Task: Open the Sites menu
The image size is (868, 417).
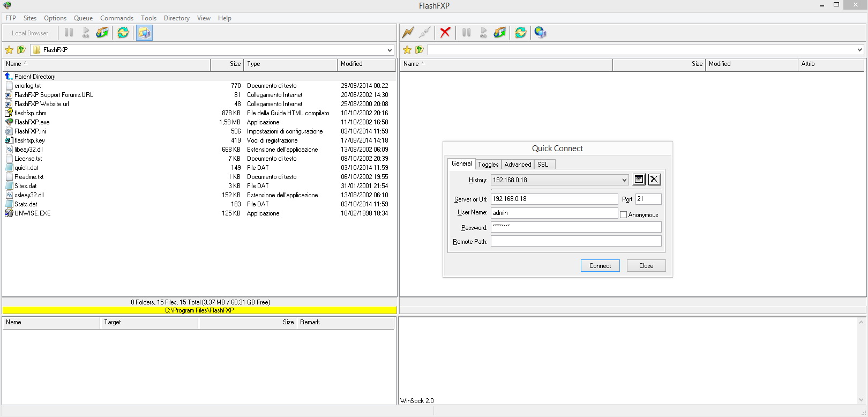Action: [30, 18]
